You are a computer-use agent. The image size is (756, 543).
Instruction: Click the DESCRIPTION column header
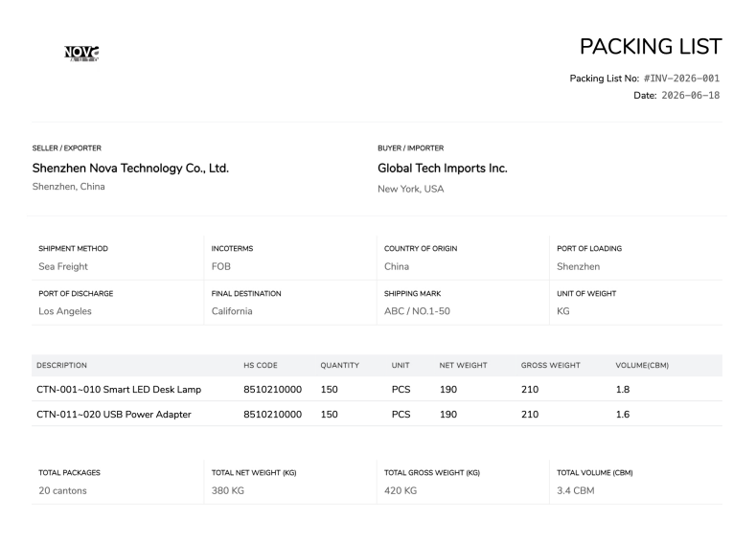(61, 365)
